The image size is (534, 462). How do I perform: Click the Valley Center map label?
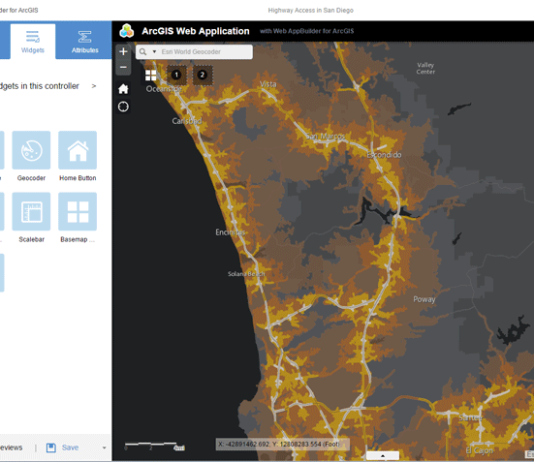pos(425,68)
